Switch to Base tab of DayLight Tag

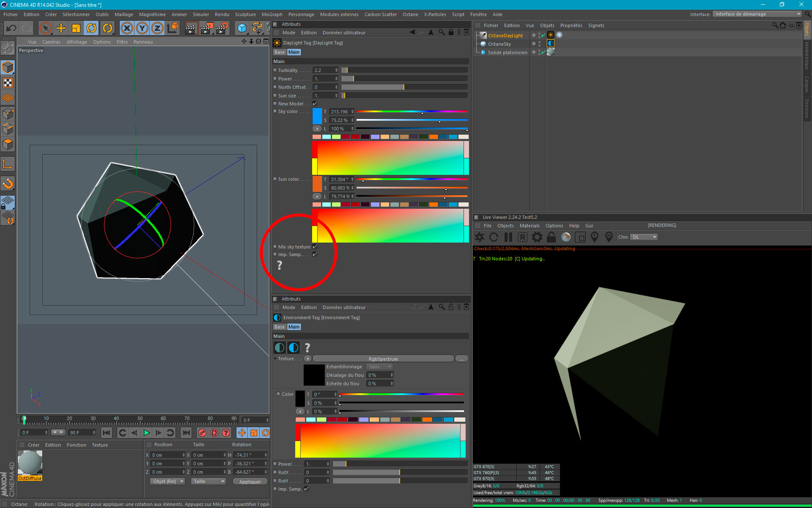[x=279, y=52]
